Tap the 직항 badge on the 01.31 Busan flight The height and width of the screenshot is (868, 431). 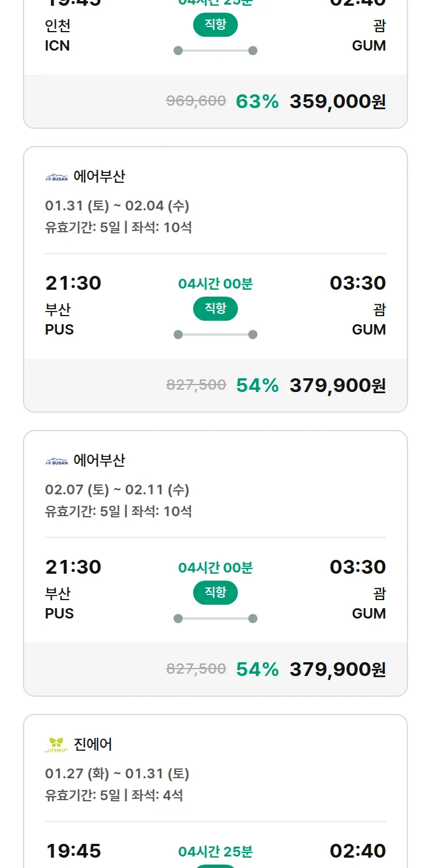pyautogui.click(x=215, y=309)
